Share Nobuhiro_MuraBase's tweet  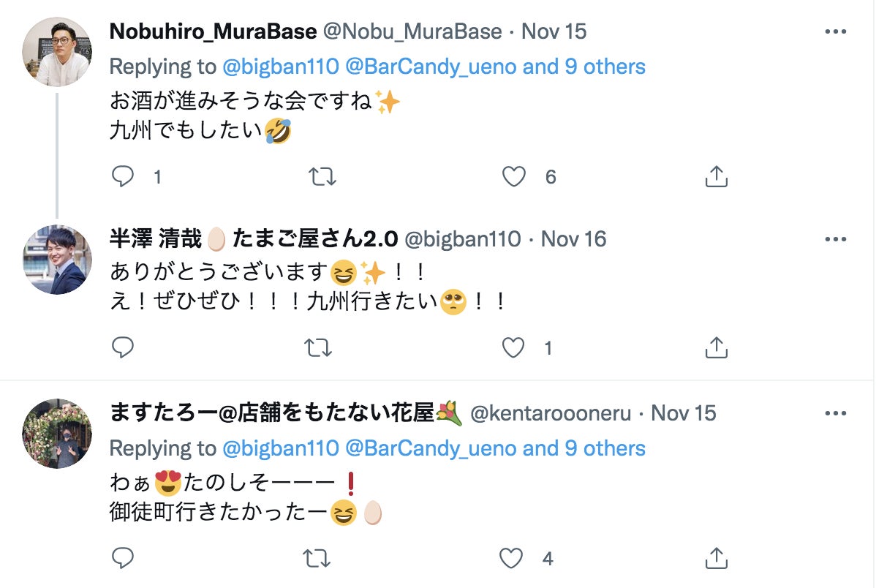click(x=716, y=176)
